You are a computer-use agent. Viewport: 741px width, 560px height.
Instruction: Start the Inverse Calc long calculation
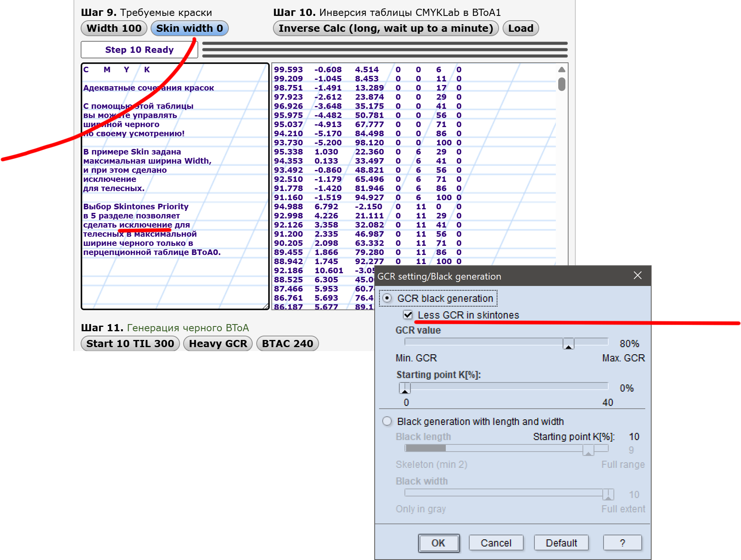pyautogui.click(x=385, y=28)
